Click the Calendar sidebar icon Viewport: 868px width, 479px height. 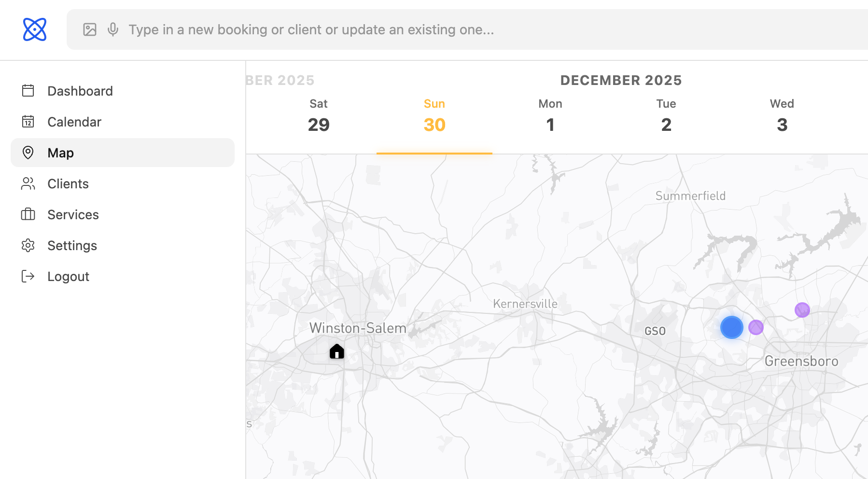28,122
